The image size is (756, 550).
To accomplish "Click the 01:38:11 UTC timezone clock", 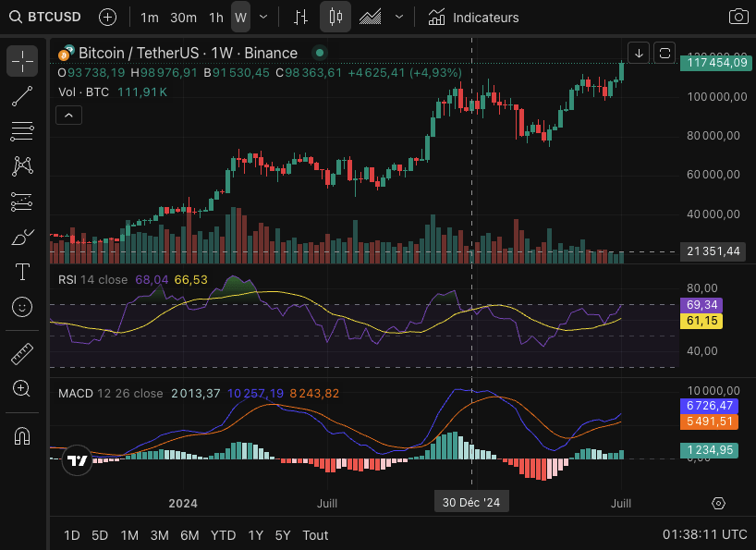I will 705,534.
